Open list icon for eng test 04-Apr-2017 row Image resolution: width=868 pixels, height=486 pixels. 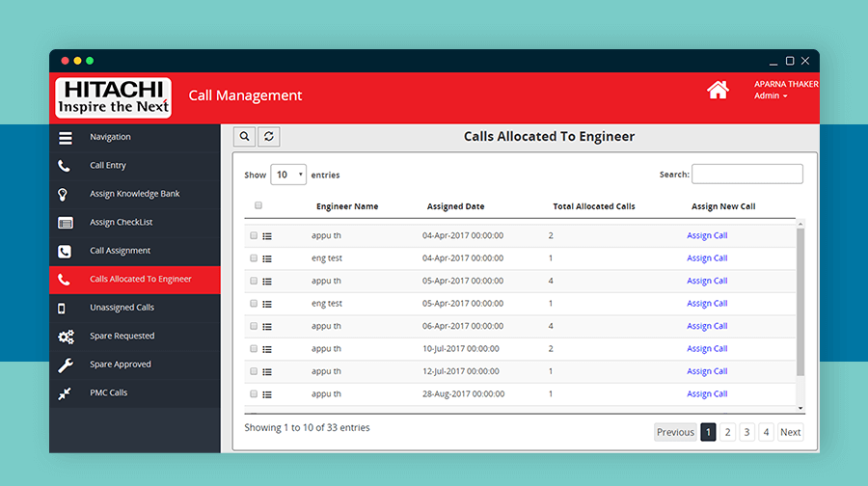(267, 259)
